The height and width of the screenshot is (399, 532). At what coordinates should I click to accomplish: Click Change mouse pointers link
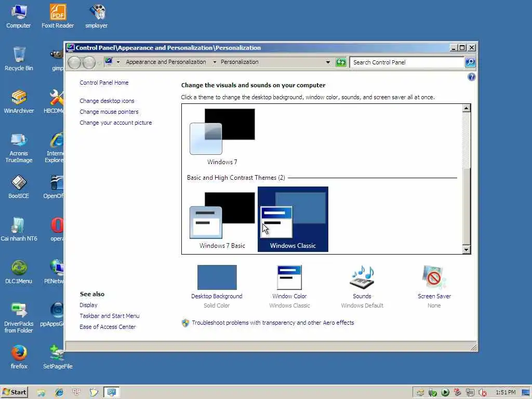109,112
